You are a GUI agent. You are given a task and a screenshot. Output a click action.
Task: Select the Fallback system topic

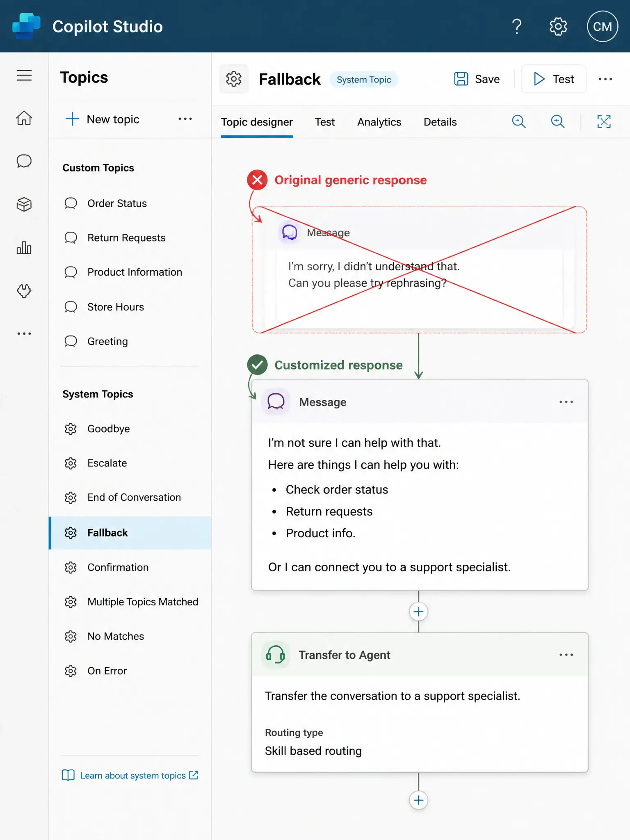click(x=130, y=533)
